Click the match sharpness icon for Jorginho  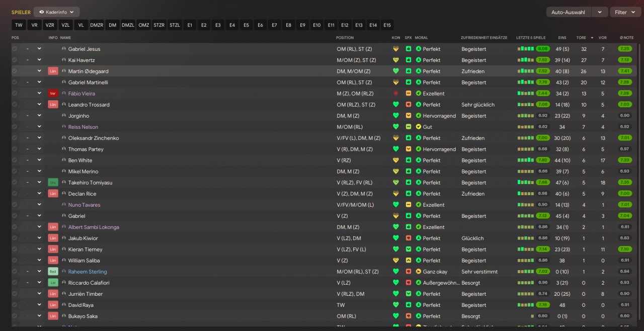[409, 116]
